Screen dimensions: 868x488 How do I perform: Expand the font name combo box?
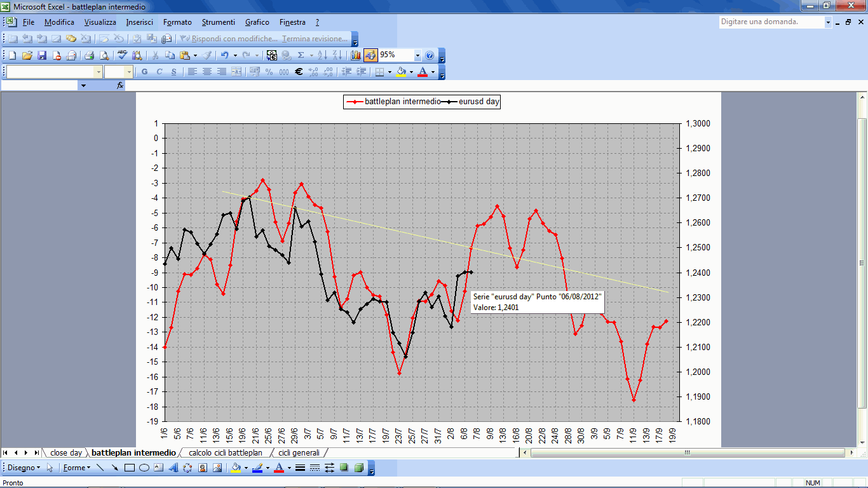(x=98, y=72)
